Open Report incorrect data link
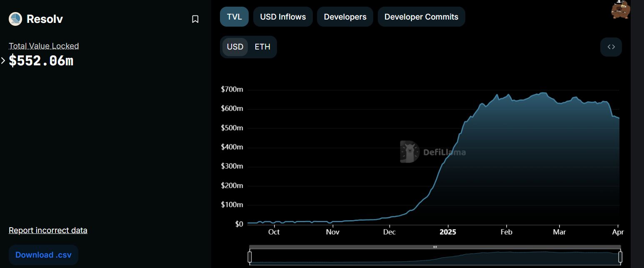The height and width of the screenshot is (268, 644). (48, 230)
